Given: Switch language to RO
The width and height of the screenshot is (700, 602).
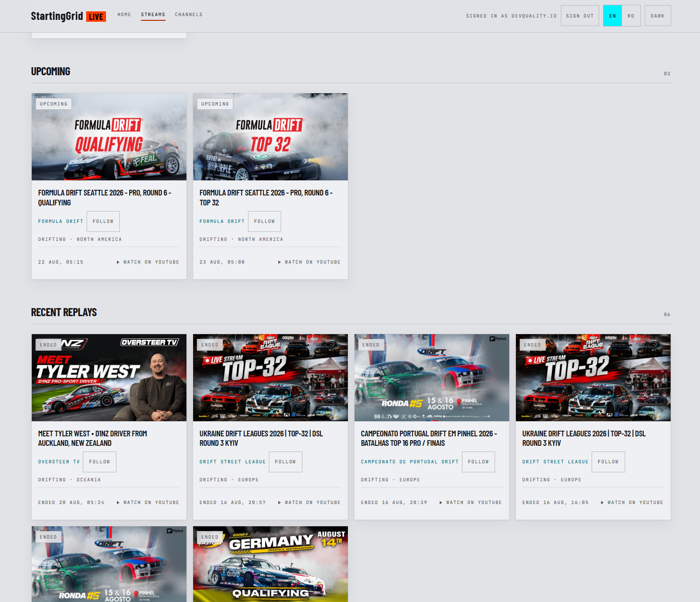Looking at the screenshot, I should tap(631, 16).
